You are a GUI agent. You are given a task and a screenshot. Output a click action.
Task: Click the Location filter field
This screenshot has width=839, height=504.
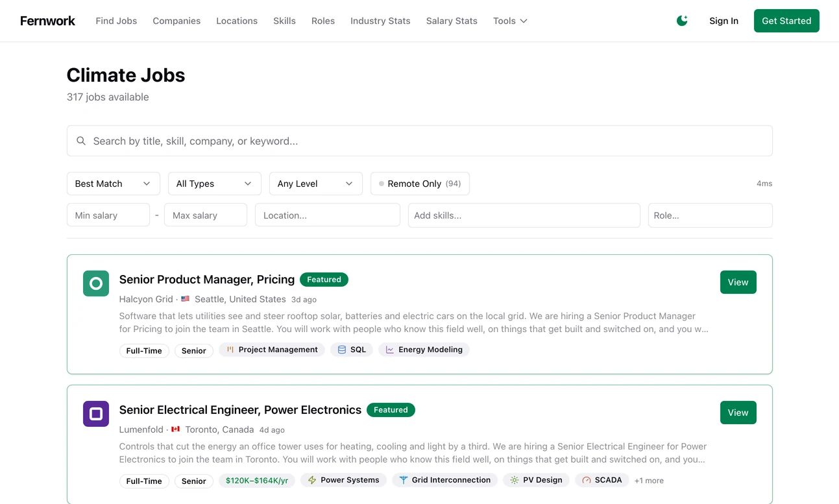coord(328,215)
